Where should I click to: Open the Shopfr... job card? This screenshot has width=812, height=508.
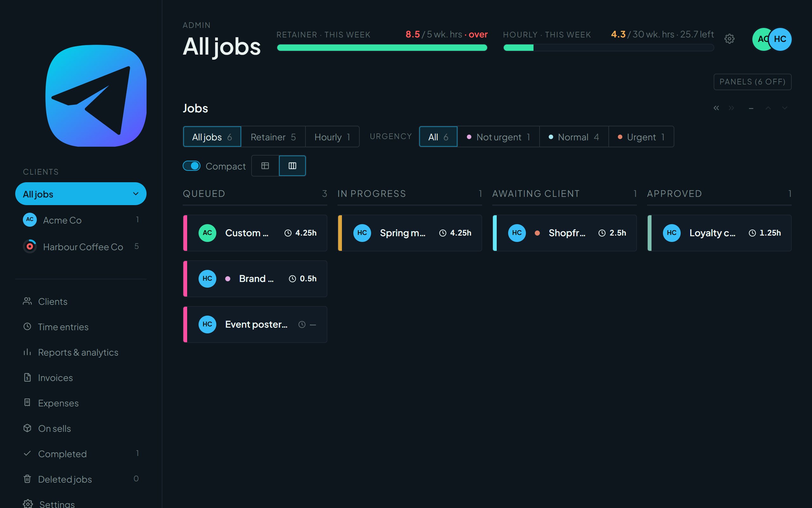pyautogui.click(x=564, y=233)
